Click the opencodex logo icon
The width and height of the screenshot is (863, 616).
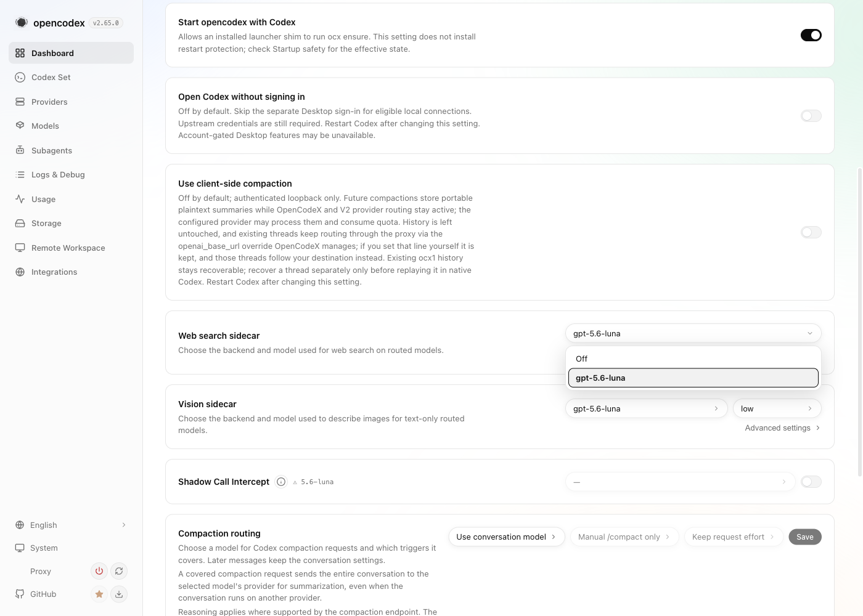point(22,23)
